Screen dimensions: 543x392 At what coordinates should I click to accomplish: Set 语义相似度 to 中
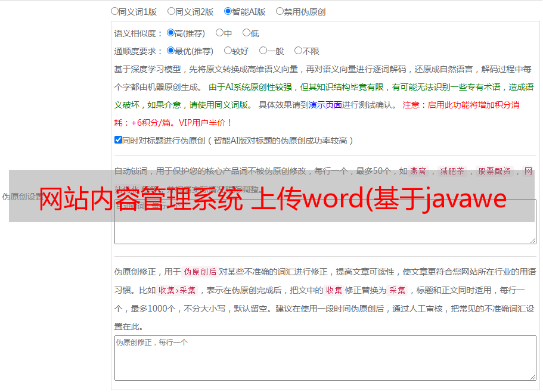(x=219, y=33)
